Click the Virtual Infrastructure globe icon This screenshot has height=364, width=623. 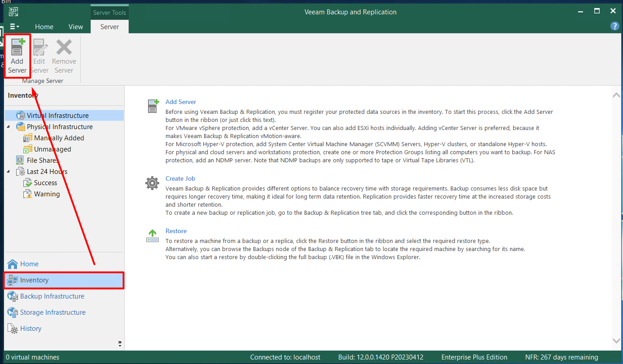(x=21, y=115)
